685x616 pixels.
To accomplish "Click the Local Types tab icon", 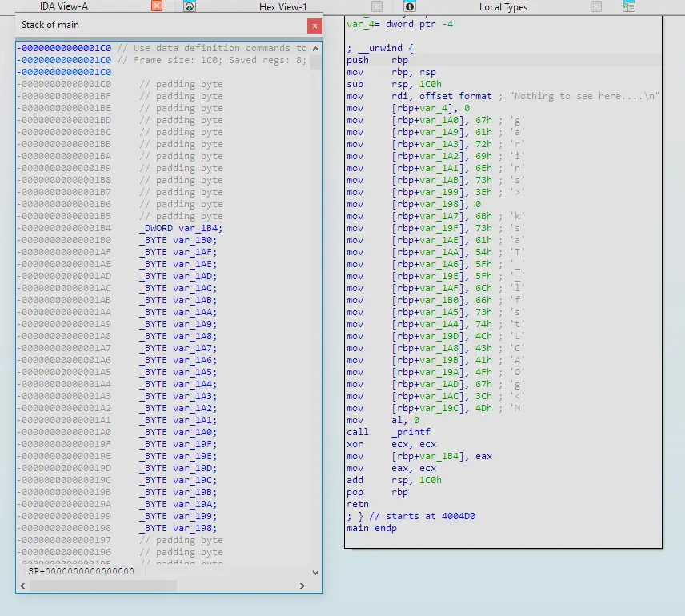I will tap(410, 6).
